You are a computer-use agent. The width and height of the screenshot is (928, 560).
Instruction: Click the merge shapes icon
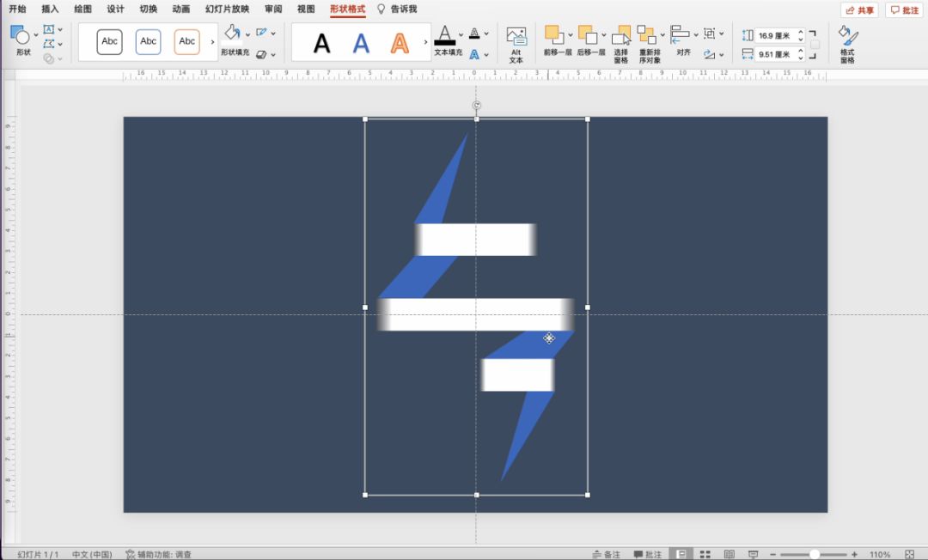(48, 58)
